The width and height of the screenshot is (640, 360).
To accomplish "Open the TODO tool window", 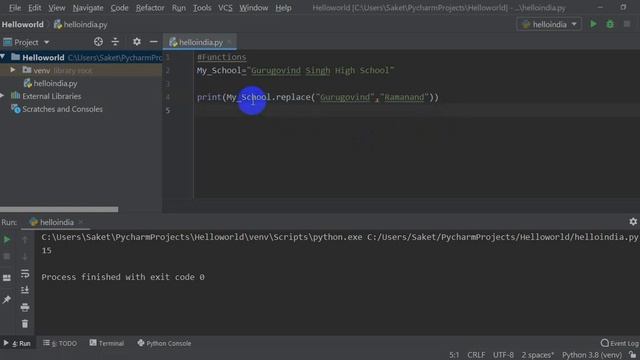I will coord(60,343).
